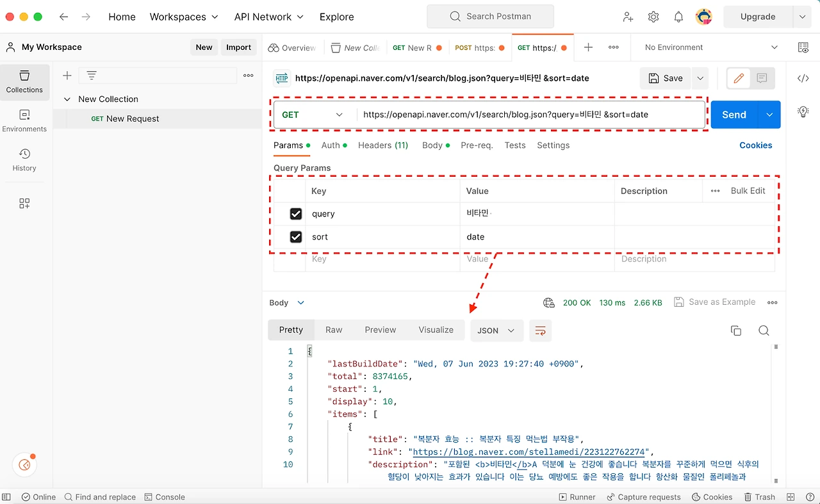
Task: Open the invite collaborators icon
Action: pos(628,17)
